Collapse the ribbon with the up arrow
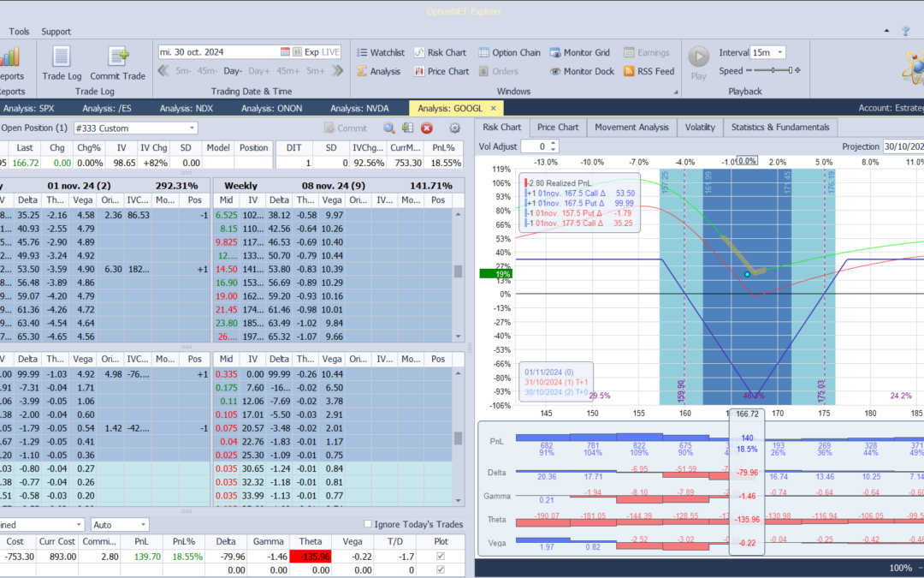 tap(886, 31)
